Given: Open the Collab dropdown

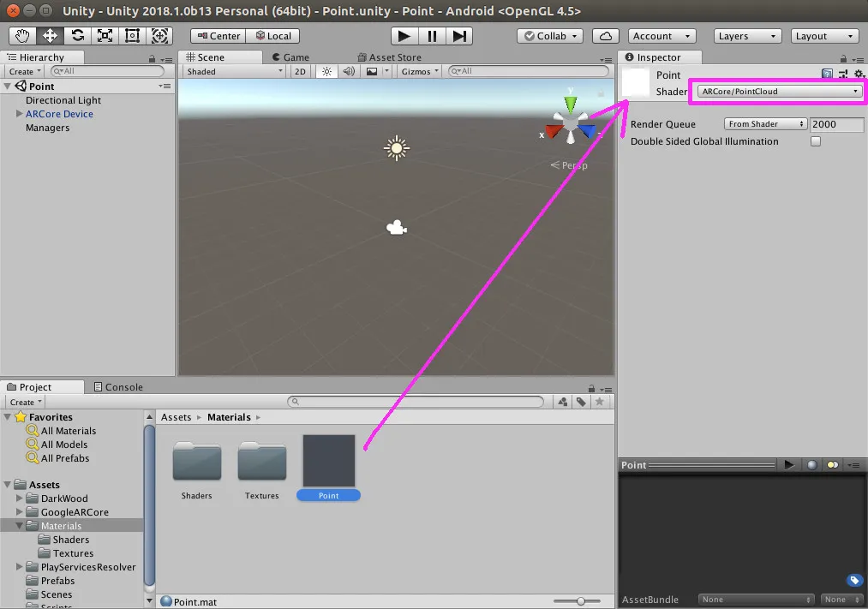Looking at the screenshot, I should (550, 36).
